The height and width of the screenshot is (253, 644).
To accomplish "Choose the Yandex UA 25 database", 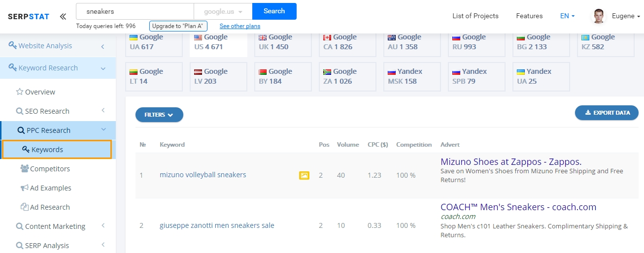I will pyautogui.click(x=541, y=76).
